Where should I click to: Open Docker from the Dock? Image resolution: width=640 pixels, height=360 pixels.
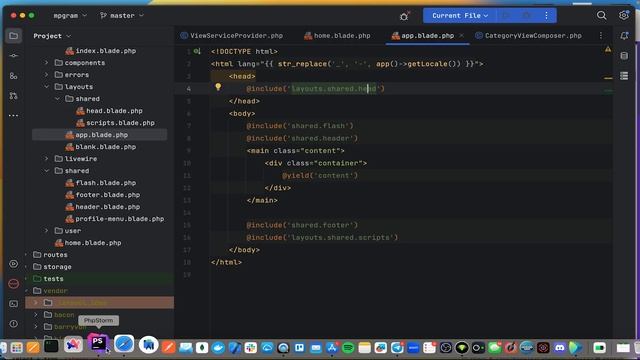click(218, 347)
